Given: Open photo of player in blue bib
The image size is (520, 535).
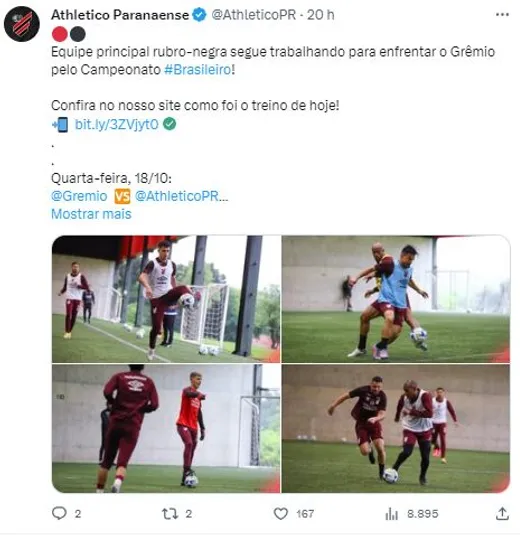Looking at the screenshot, I should tap(396, 299).
